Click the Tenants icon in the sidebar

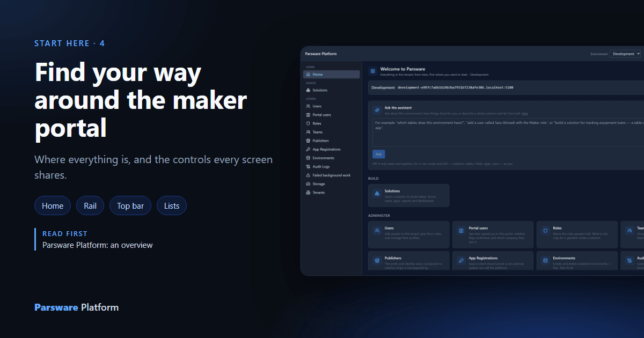point(308,193)
